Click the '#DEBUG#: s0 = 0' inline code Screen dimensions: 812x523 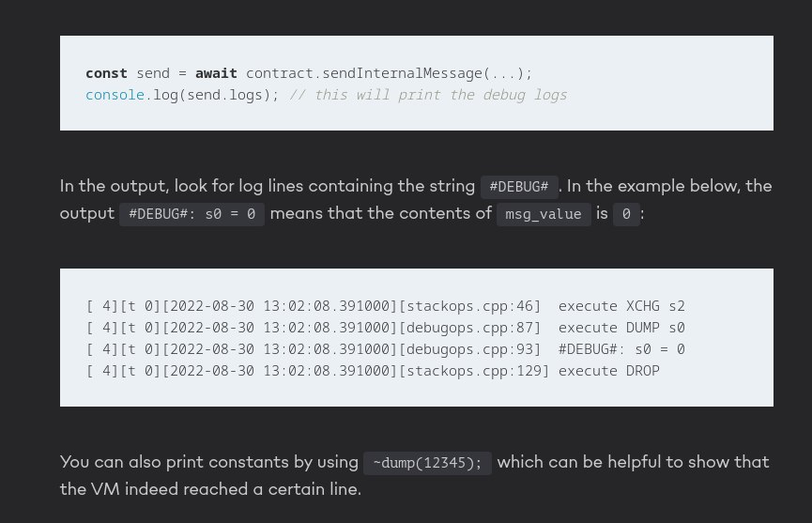[192, 214]
